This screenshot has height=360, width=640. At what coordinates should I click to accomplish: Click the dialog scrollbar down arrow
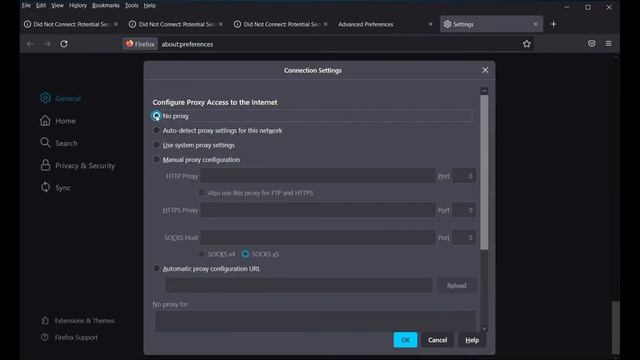484,329
